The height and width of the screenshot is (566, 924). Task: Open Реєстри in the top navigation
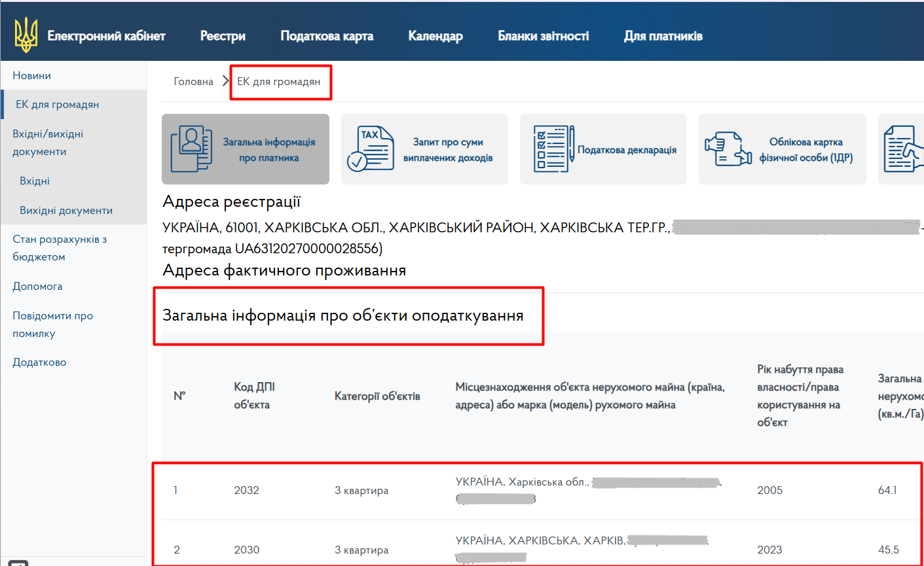223,36
